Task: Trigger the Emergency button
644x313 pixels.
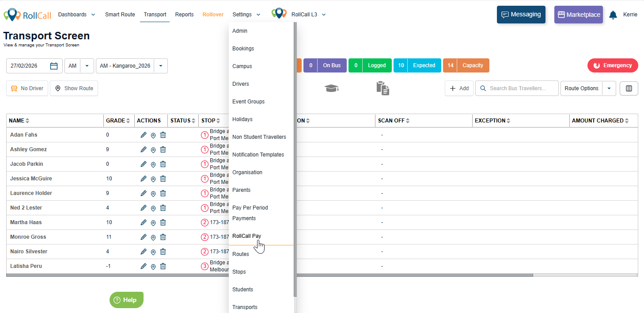Action: [x=613, y=65]
